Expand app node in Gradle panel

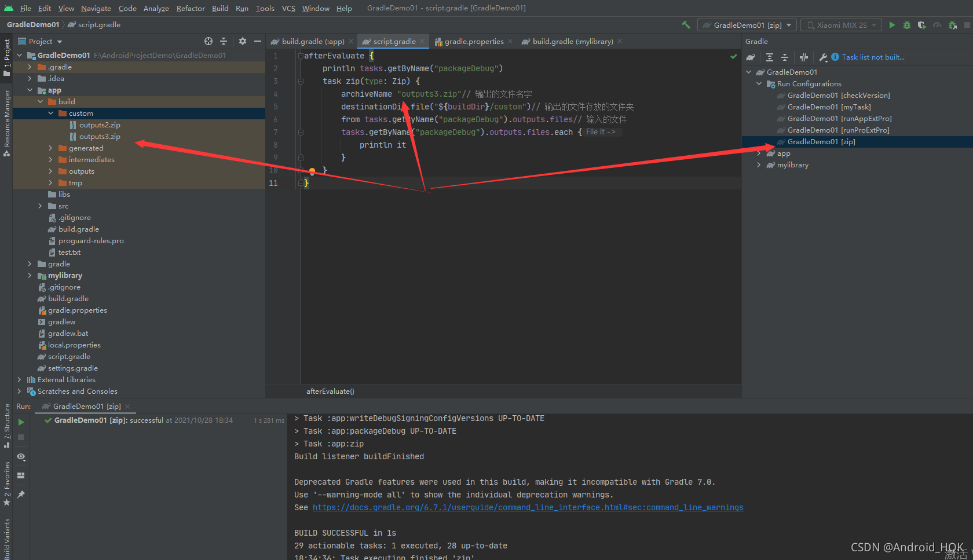tap(759, 153)
